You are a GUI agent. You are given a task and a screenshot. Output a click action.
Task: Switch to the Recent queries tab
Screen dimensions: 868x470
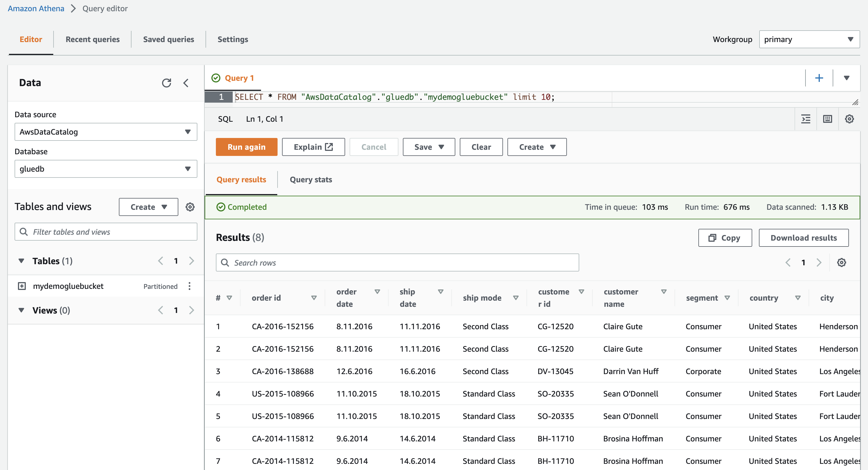tap(92, 40)
